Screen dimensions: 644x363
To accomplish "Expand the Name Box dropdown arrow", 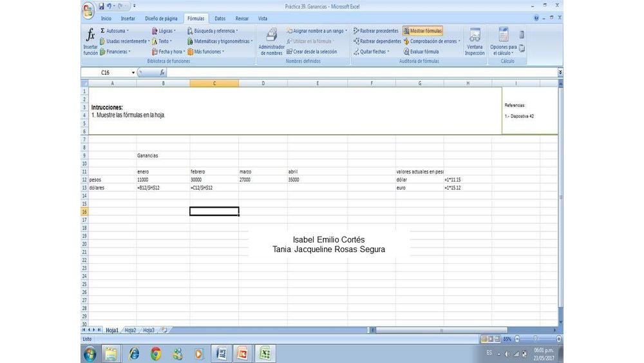I will (133, 73).
